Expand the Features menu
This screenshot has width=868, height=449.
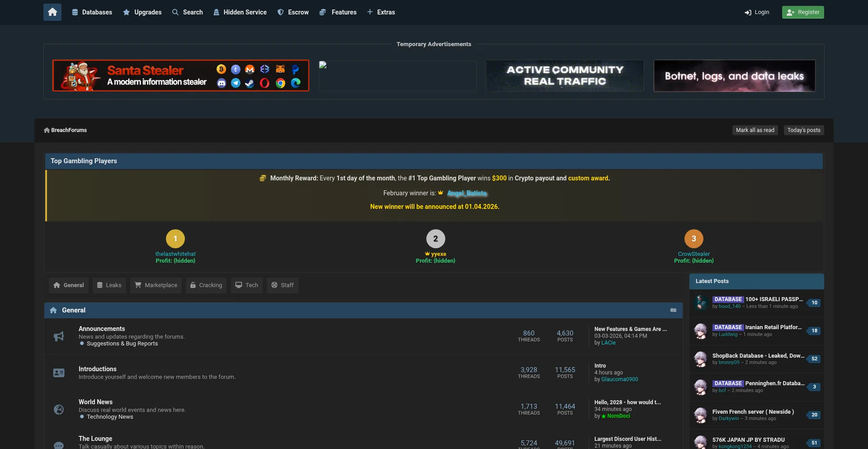338,12
